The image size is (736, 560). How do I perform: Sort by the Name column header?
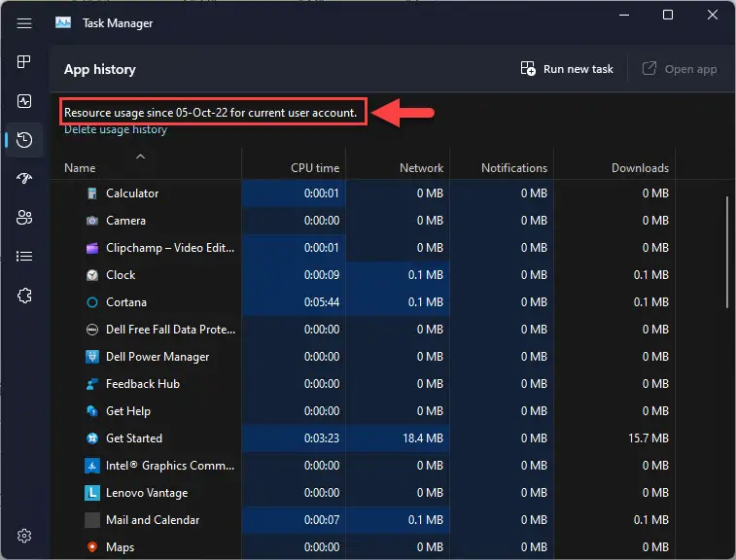click(x=80, y=168)
